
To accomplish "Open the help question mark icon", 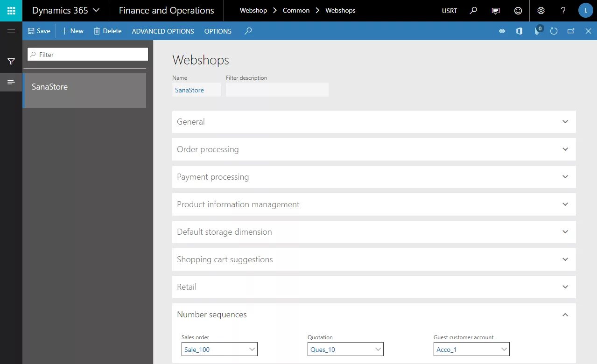I will [563, 10].
